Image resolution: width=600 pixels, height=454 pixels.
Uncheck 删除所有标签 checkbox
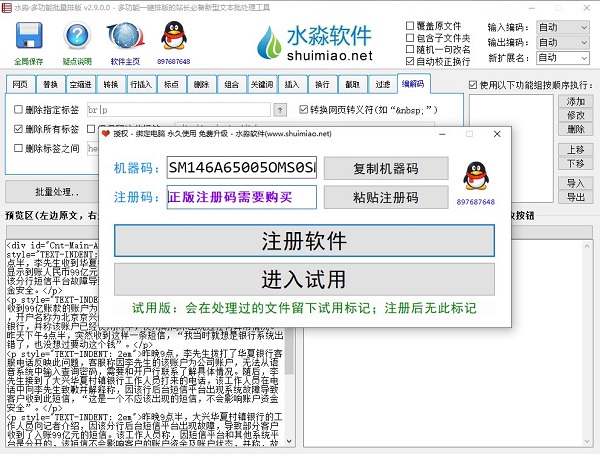tap(18, 129)
